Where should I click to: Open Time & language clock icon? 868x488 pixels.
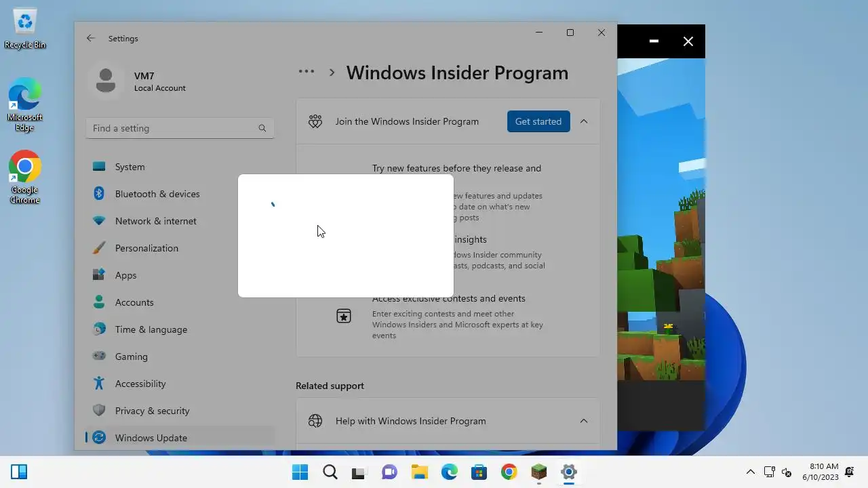(x=99, y=329)
